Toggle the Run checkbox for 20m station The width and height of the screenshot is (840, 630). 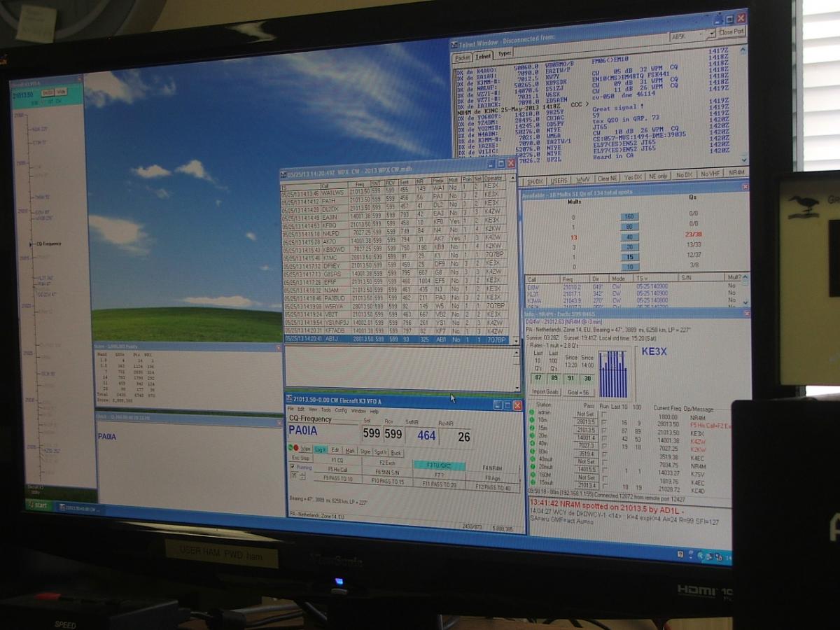604,438
